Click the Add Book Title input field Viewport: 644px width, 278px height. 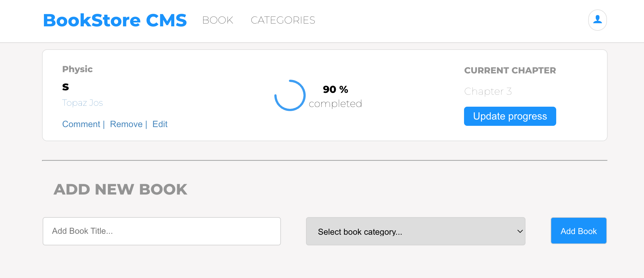click(x=161, y=231)
